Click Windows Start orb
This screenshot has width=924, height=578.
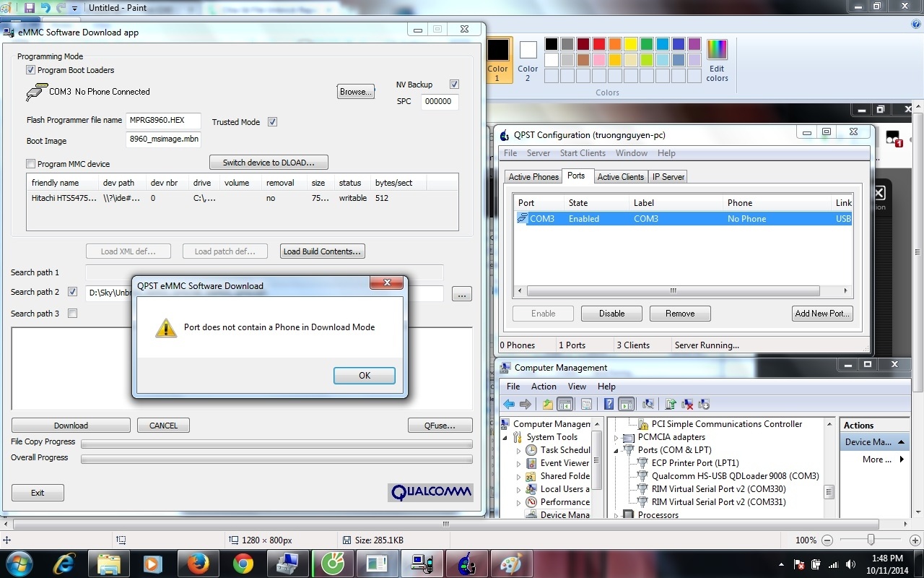click(x=19, y=563)
